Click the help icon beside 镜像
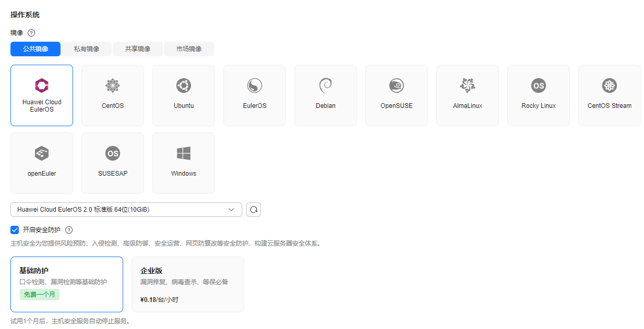 (x=31, y=32)
